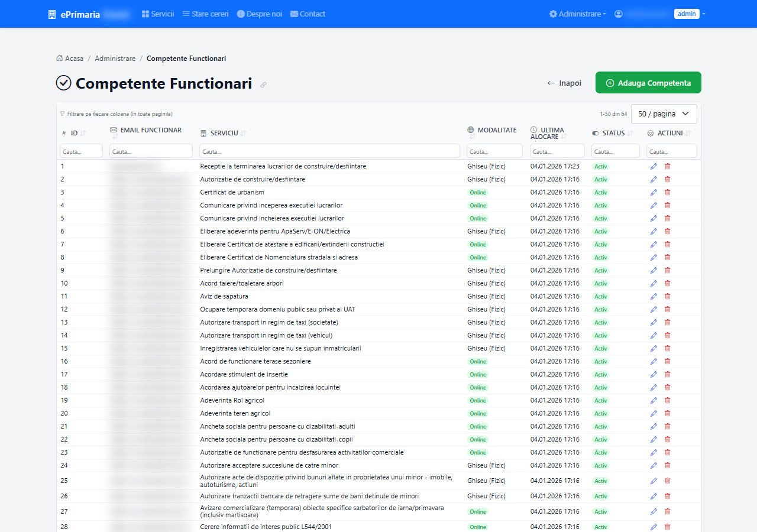Sort by the ID column arrows
The image size is (757, 532).
click(x=83, y=133)
